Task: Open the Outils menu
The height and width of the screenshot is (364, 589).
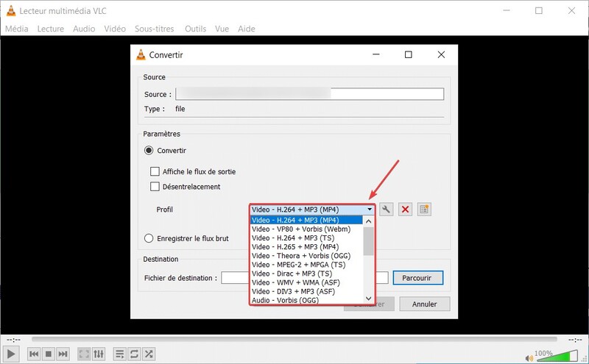Action: [195, 29]
